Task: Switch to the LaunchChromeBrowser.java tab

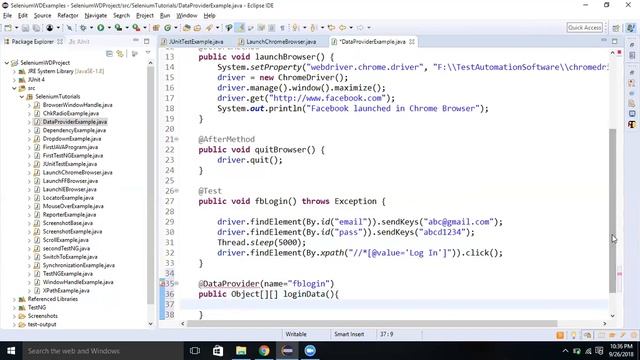Action: (277, 42)
